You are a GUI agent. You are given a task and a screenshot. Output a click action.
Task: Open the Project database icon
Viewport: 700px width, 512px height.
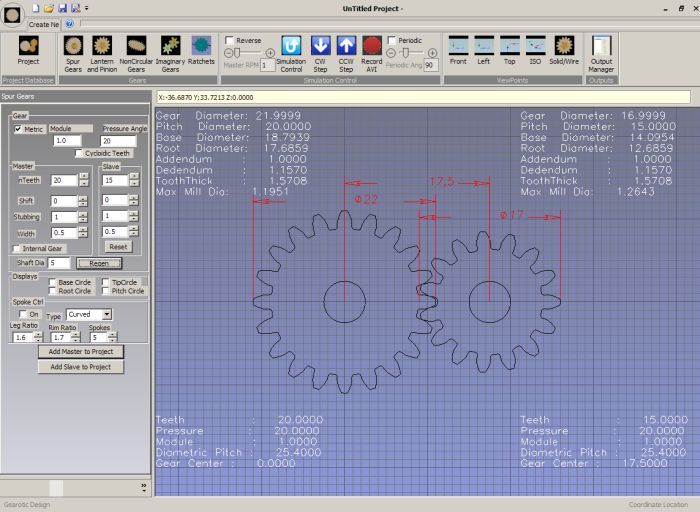point(29,50)
